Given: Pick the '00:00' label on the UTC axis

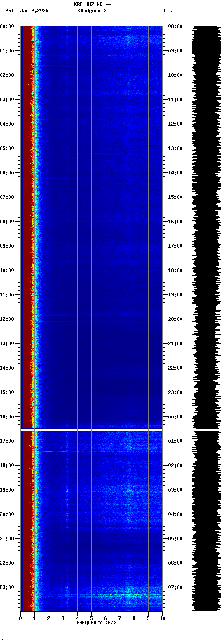Looking at the screenshot, I should pyautogui.click(x=175, y=417).
